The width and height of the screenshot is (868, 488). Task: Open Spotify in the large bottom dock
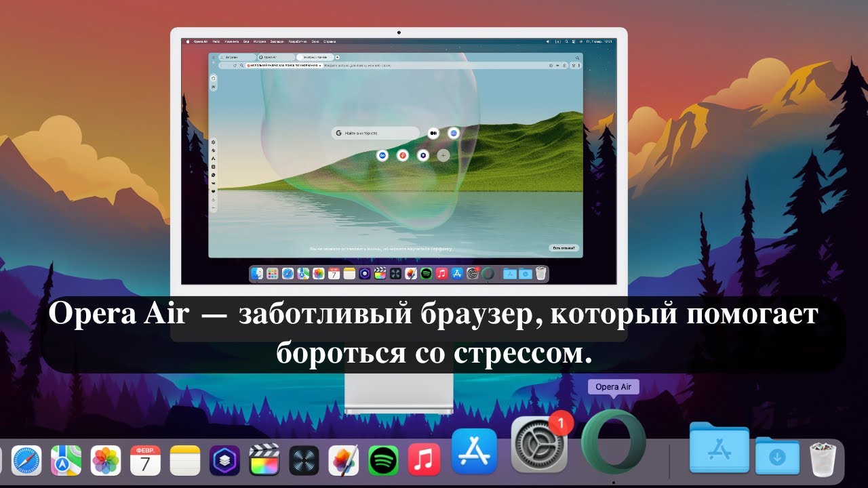tap(384, 461)
